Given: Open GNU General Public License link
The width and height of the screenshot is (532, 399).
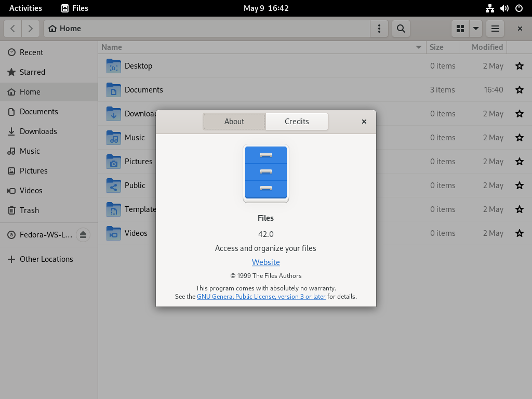Looking at the screenshot, I should pyautogui.click(x=261, y=297).
